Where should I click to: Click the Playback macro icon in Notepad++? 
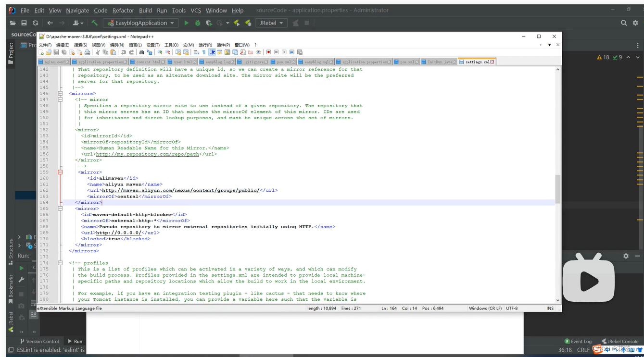[x=284, y=52]
